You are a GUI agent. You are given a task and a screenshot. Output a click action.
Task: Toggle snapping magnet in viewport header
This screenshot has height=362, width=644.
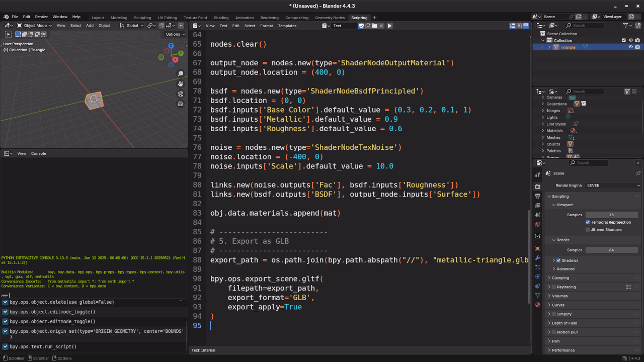(162, 26)
